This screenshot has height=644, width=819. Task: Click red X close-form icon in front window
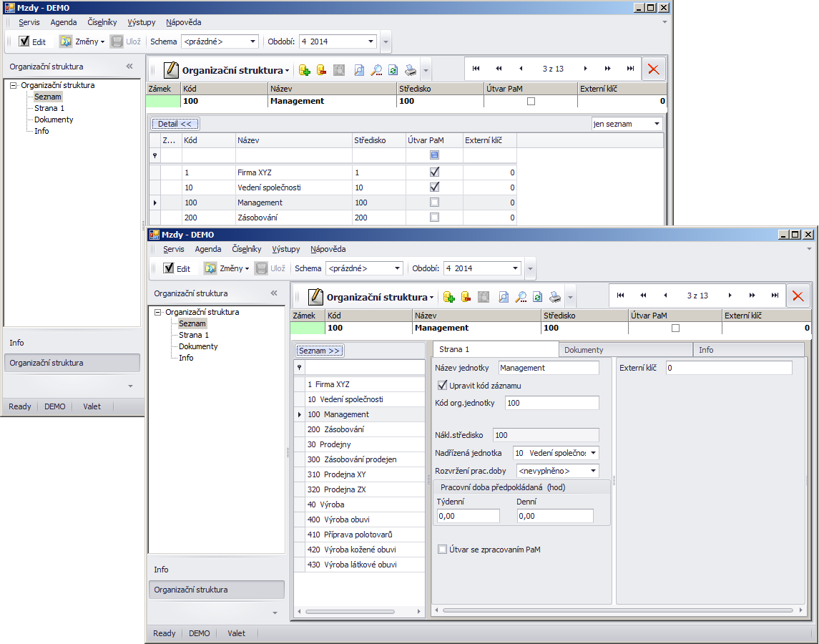(x=798, y=296)
